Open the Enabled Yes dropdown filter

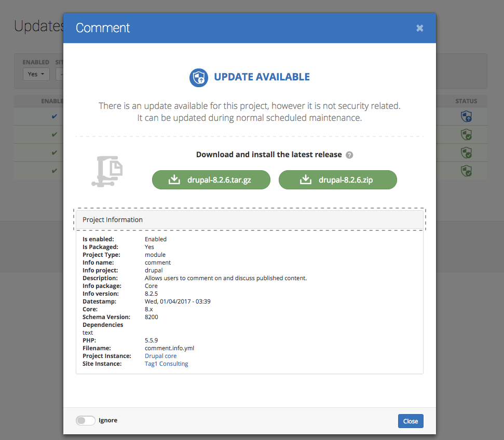tap(36, 74)
